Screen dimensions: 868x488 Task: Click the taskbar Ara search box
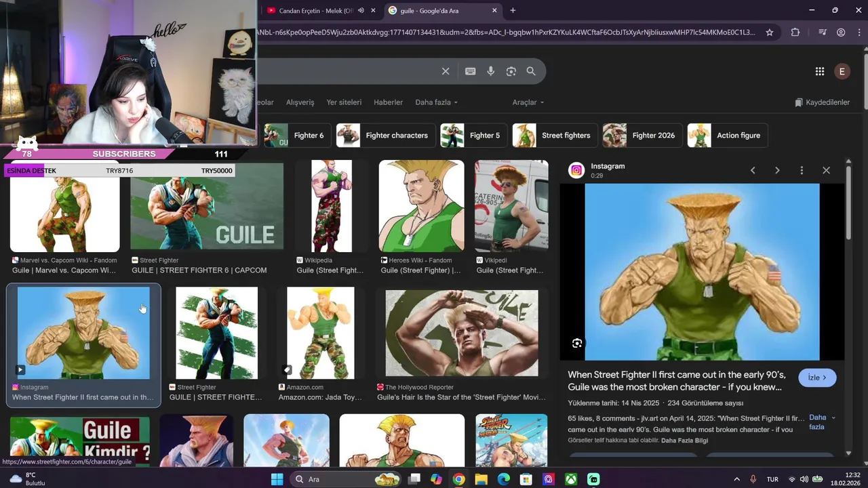346,479
